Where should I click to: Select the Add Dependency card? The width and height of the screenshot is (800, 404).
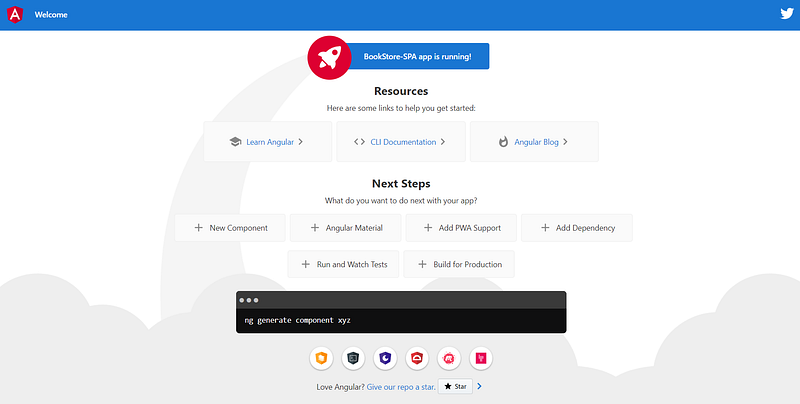tap(577, 228)
